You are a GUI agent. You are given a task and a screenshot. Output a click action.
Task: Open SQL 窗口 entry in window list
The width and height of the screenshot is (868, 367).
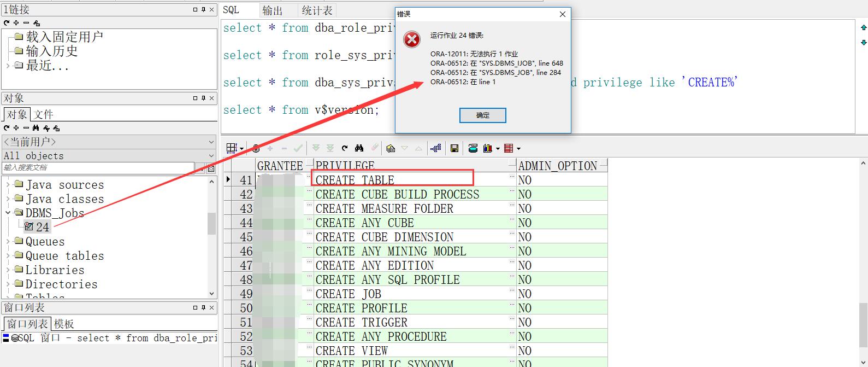click(109, 338)
